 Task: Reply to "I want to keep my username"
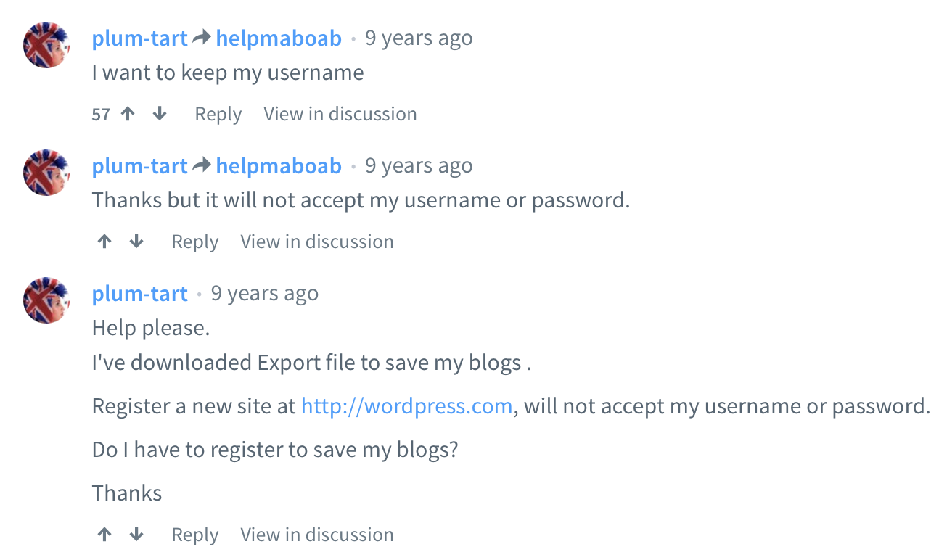(218, 114)
